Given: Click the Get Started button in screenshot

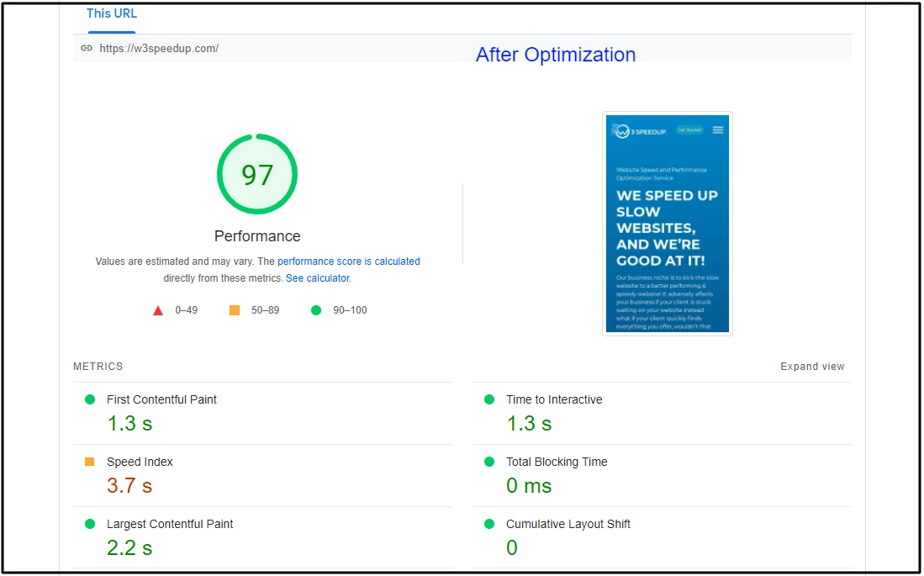Looking at the screenshot, I should (689, 130).
